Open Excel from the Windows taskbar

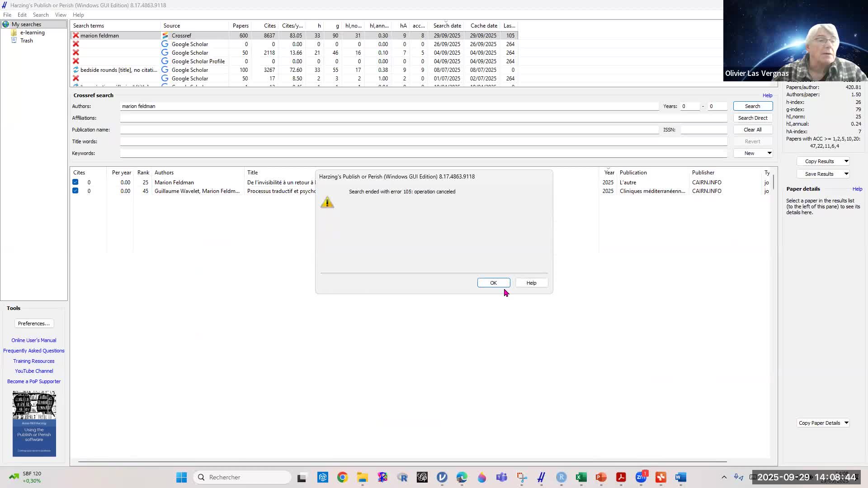click(581, 477)
